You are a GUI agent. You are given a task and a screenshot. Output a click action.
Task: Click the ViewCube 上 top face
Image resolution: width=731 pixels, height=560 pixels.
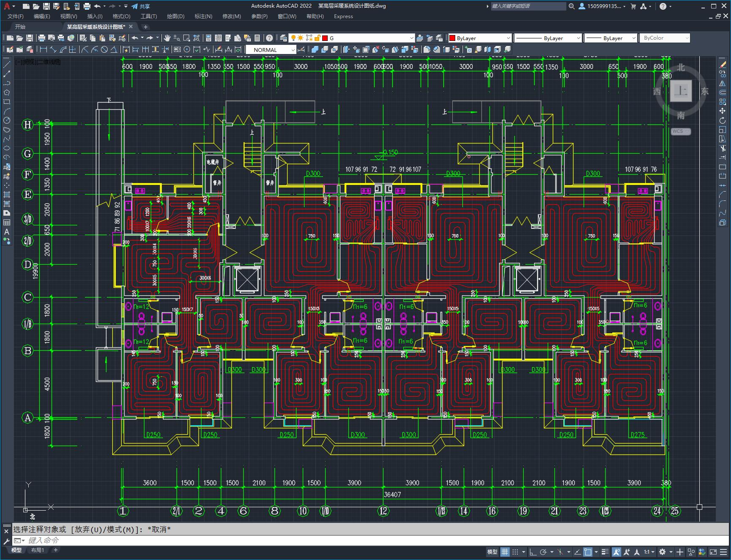click(681, 91)
